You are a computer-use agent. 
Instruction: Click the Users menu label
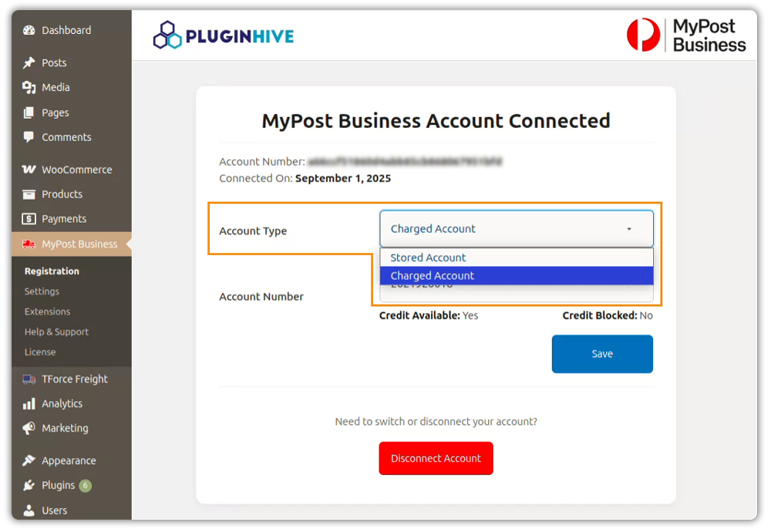[x=54, y=510]
